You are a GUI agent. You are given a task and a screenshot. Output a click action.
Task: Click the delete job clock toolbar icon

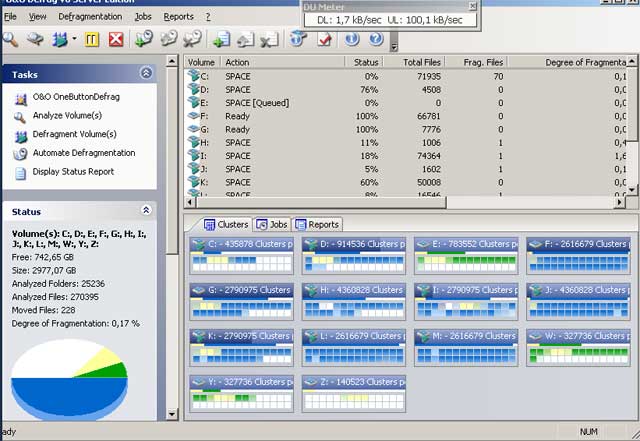coord(193,40)
